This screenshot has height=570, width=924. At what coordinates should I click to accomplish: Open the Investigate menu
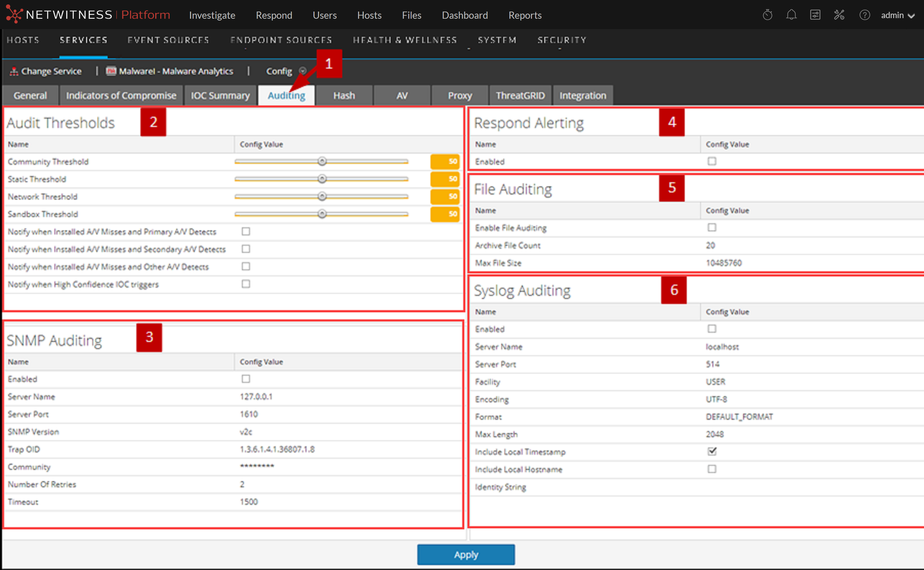coord(212,15)
